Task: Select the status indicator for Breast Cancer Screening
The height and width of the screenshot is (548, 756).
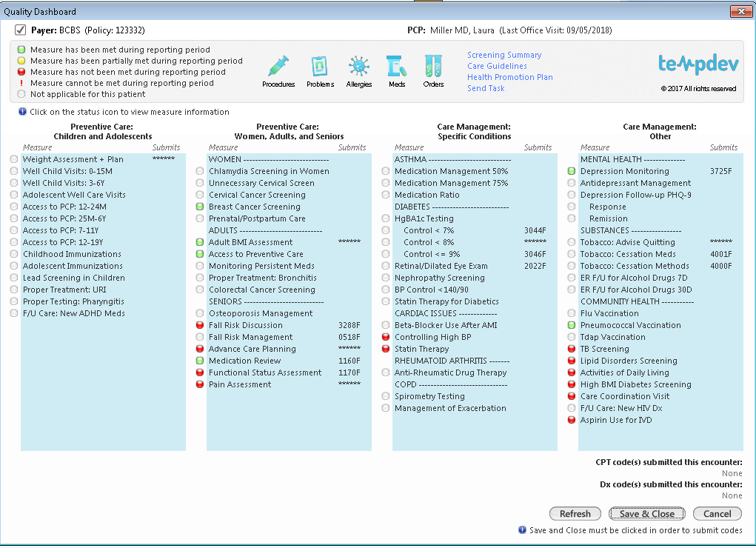Action: coord(199,207)
